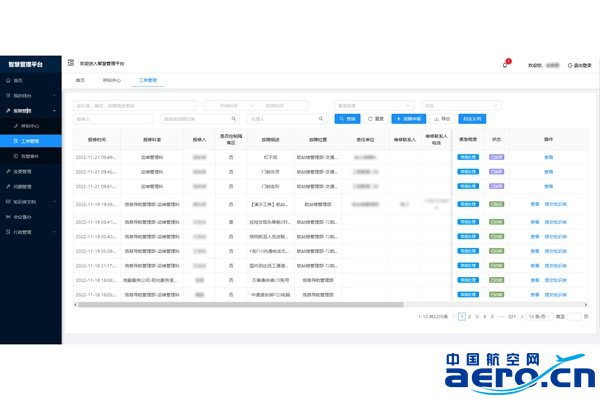Click 查看 for the 2022-11-18 21:17 row
The width and height of the screenshot is (600, 400).
coord(535,266)
